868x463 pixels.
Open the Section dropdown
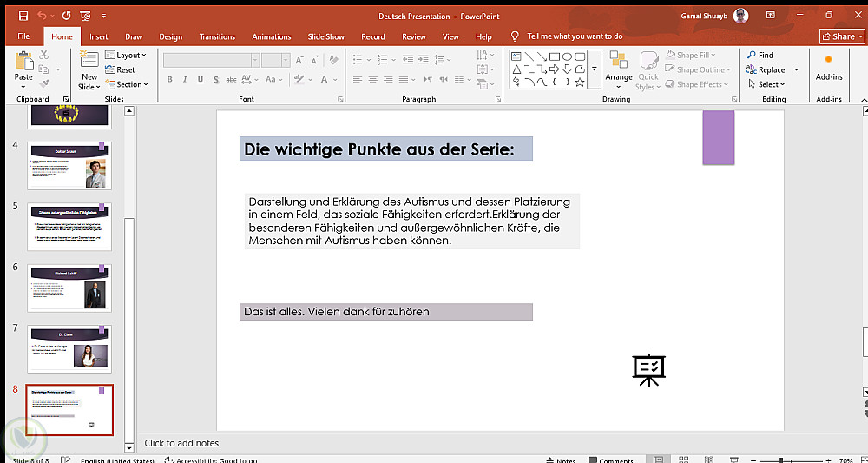126,84
